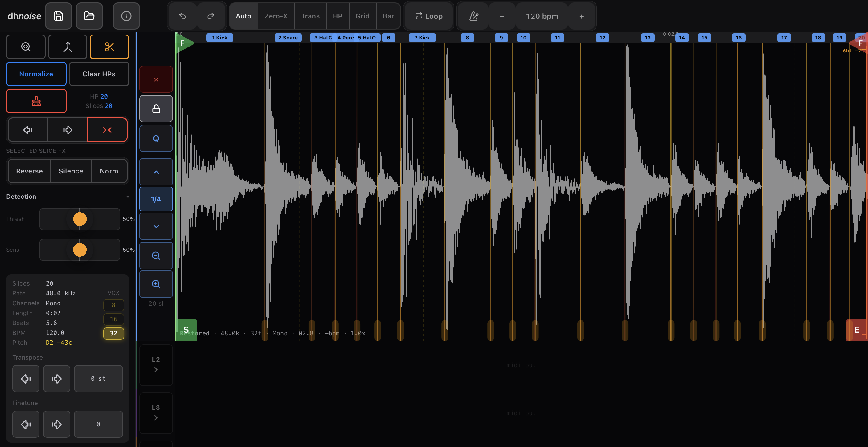Image resolution: width=868 pixels, height=447 pixels.
Task: Click the info circle icon
Action: pyautogui.click(x=126, y=16)
